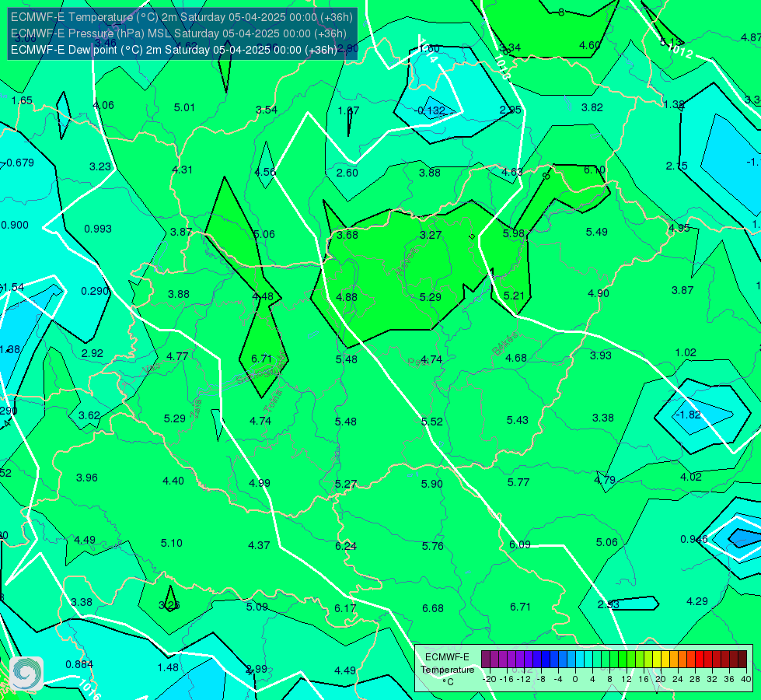Click the 4.99 value on the map
This screenshot has width=761, height=700.
click(260, 483)
